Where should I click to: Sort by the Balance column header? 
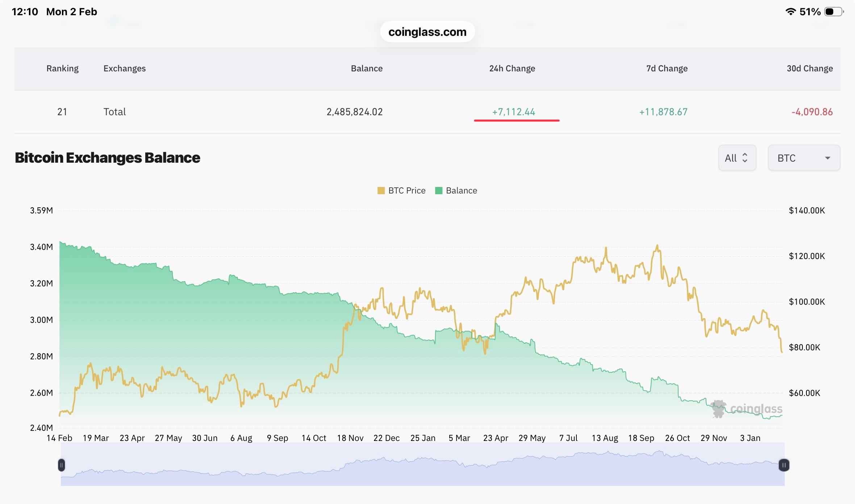[x=367, y=68]
